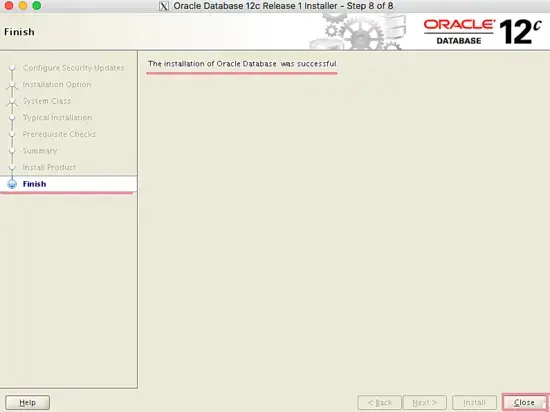
Task: Select the System Class step
Action: point(47,101)
